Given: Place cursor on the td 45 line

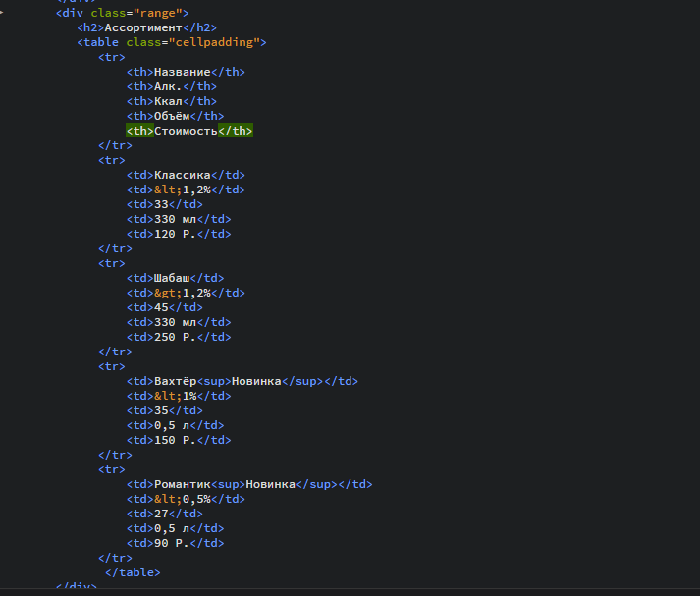Looking at the screenshot, I should coord(165,307).
